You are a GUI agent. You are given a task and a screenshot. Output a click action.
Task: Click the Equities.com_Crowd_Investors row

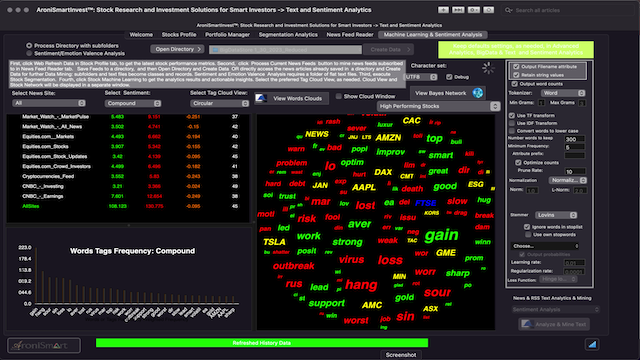pyautogui.click(x=128, y=167)
